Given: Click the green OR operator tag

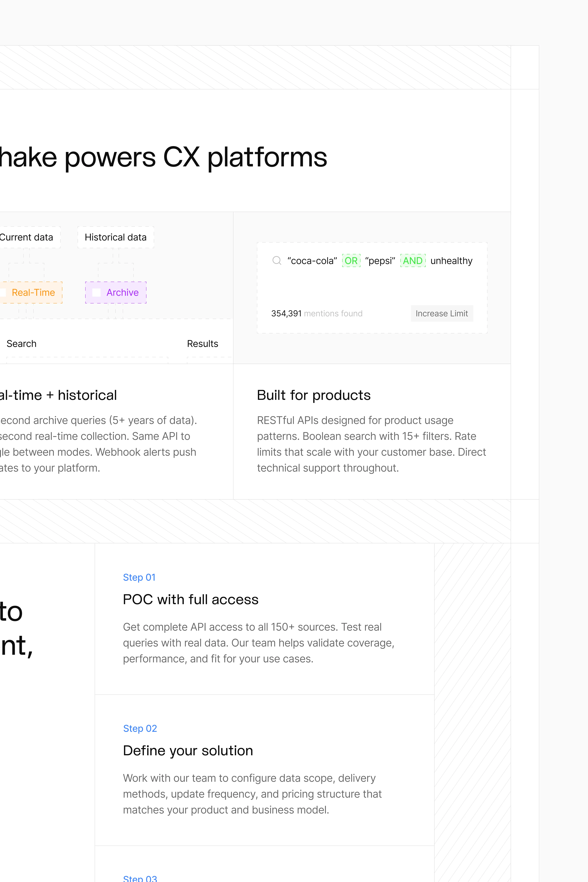Looking at the screenshot, I should [x=351, y=261].
